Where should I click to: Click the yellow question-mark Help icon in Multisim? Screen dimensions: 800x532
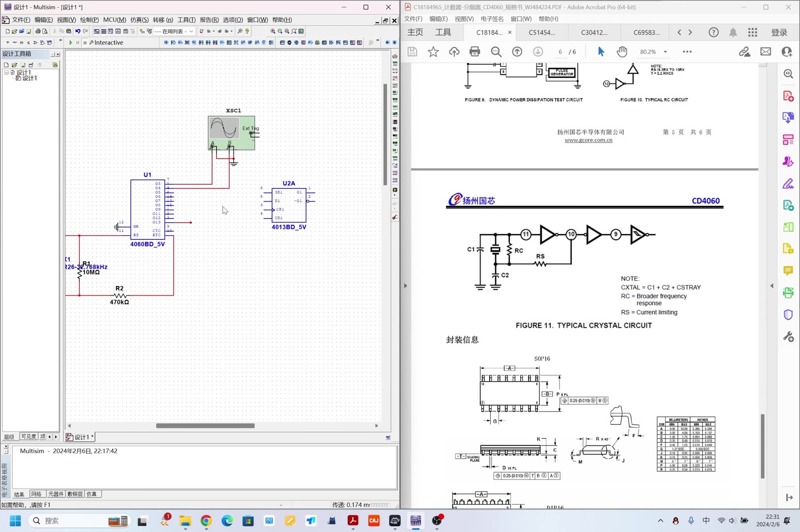[247, 31]
